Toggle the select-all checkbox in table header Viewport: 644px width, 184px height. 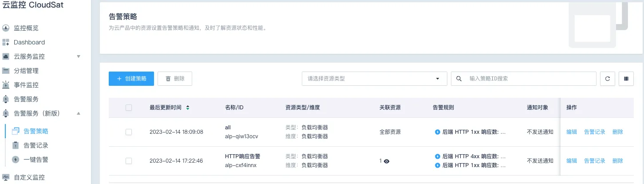tap(129, 108)
